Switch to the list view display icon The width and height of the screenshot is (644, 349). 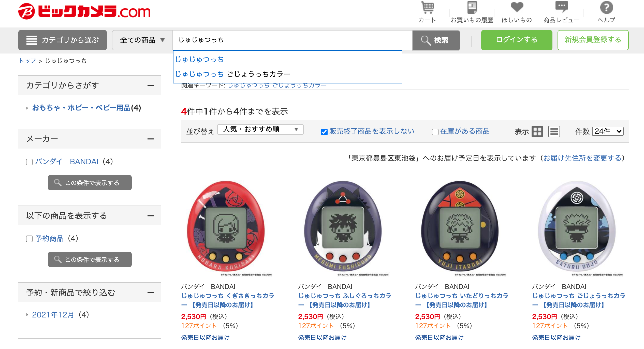(x=554, y=132)
